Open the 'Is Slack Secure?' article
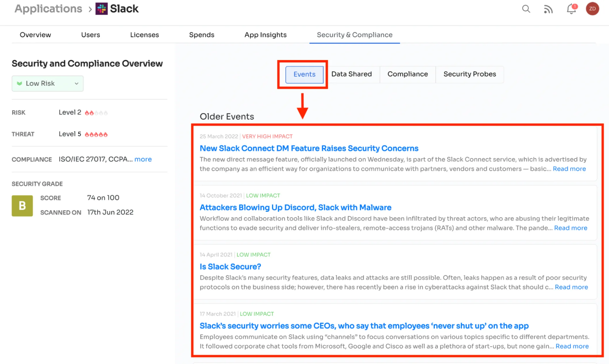This screenshot has width=609, height=364. 230,267
